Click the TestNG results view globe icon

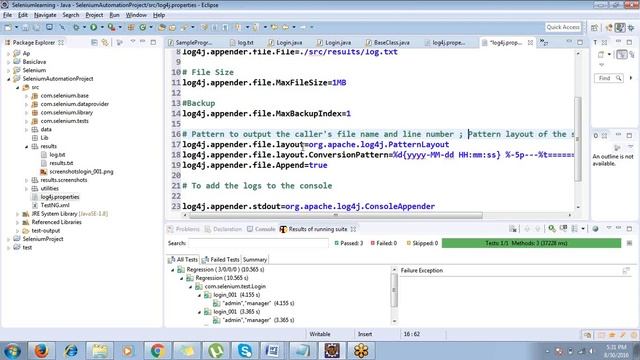coord(596,229)
